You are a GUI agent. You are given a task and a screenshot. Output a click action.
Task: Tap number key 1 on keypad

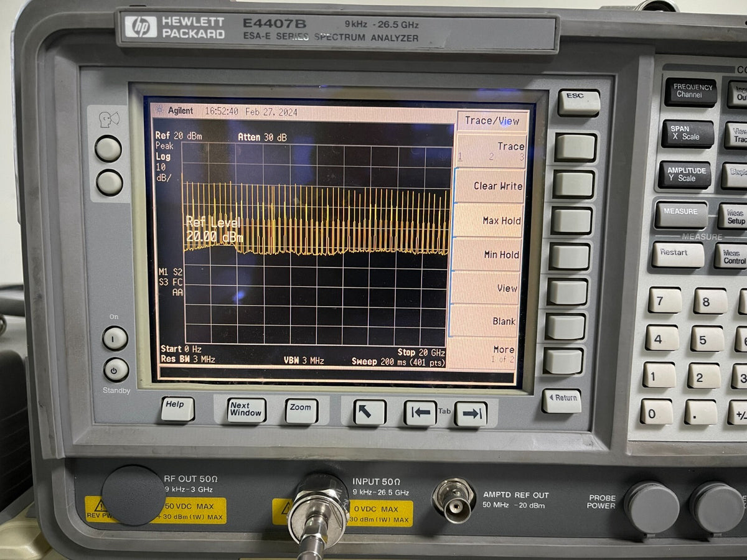coord(659,375)
